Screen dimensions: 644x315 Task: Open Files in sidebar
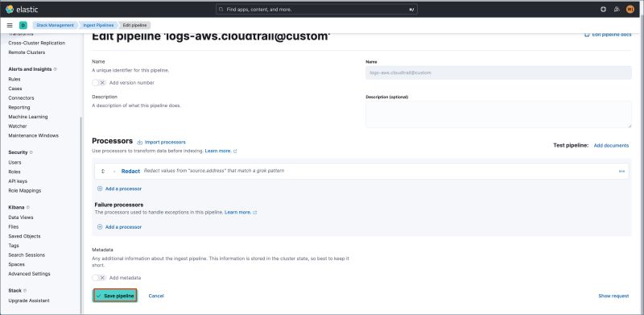pos(14,227)
